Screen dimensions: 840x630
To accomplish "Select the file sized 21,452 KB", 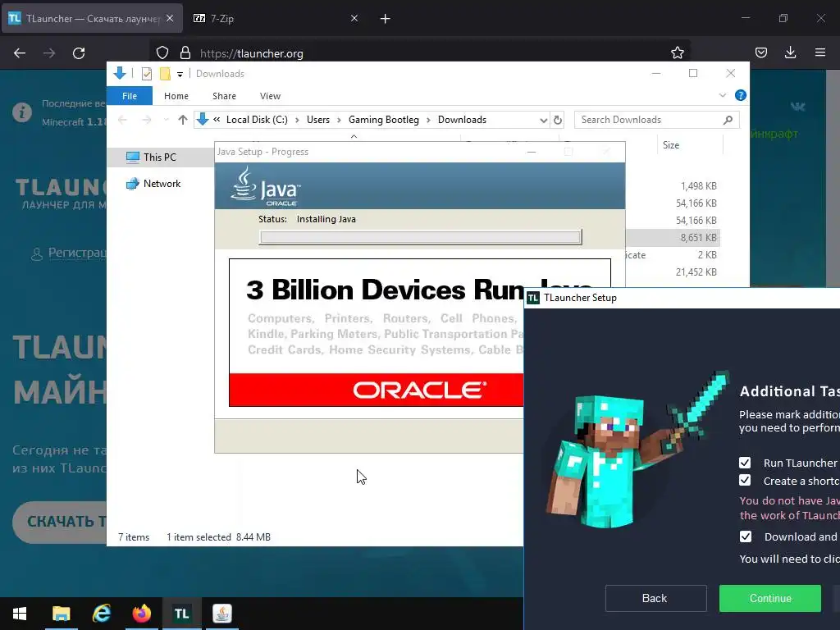I will [x=696, y=272].
